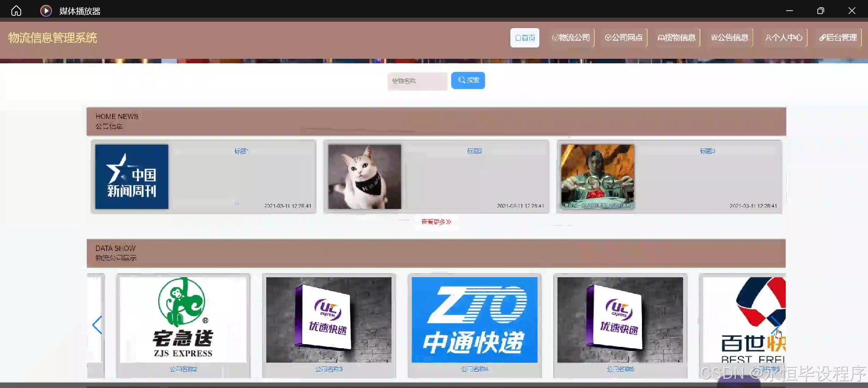The image size is (868, 388).
Task: Open the 个人中心 menu item
Action: click(x=784, y=38)
